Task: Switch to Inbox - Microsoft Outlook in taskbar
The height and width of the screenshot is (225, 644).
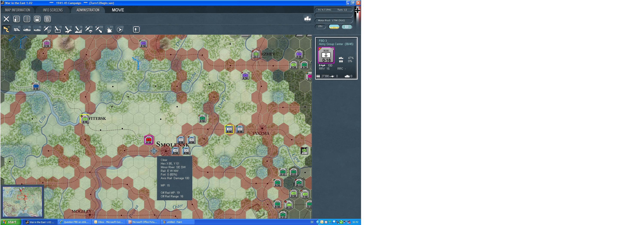Action: (x=109, y=222)
